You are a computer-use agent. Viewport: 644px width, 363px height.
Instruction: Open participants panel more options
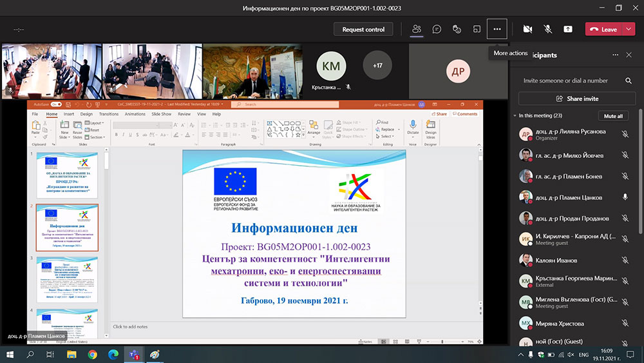(615, 55)
